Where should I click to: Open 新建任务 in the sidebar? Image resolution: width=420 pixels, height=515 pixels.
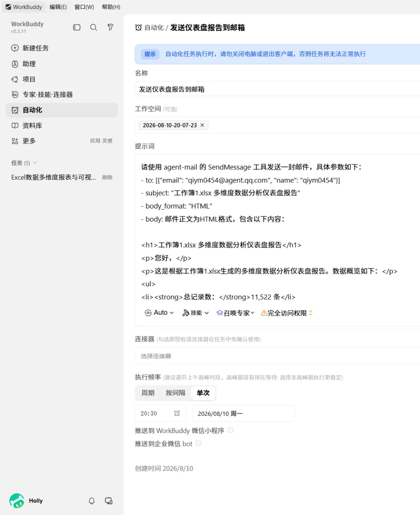click(x=62, y=48)
